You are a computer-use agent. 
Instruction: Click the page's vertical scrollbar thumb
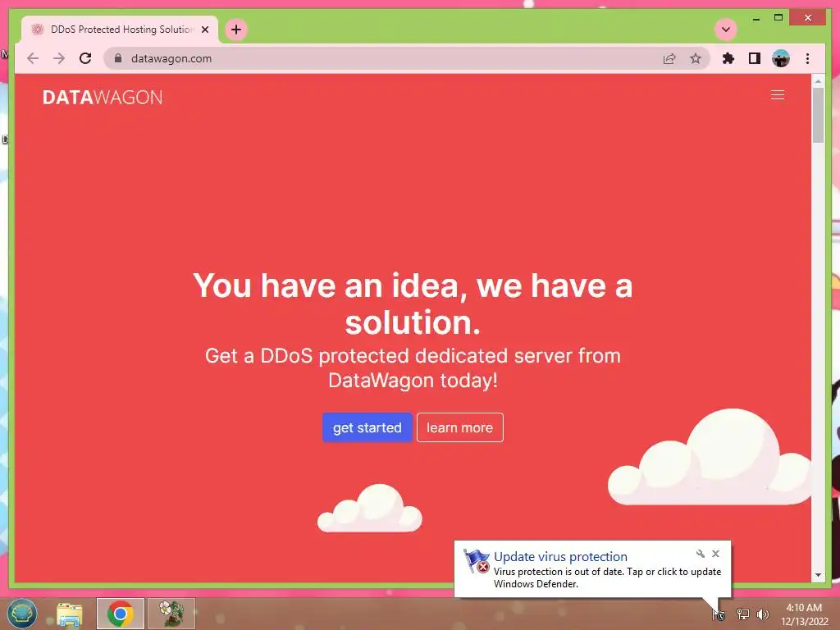coord(818,115)
